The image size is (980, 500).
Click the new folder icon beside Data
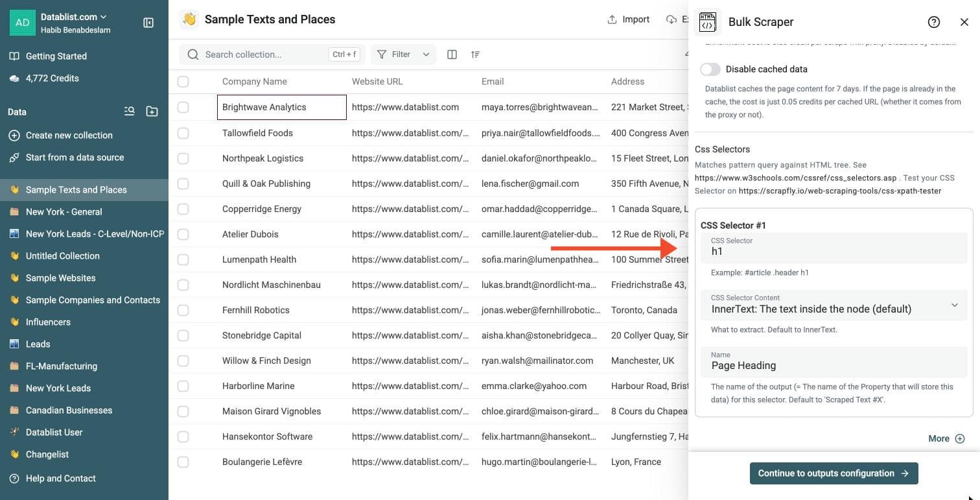tap(152, 112)
